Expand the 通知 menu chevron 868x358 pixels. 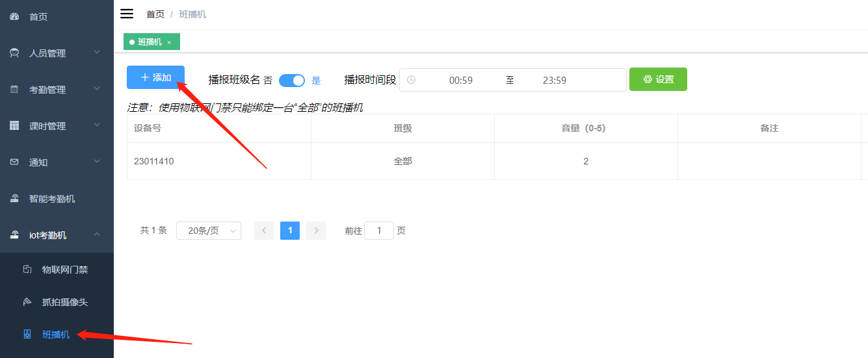(97, 161)
